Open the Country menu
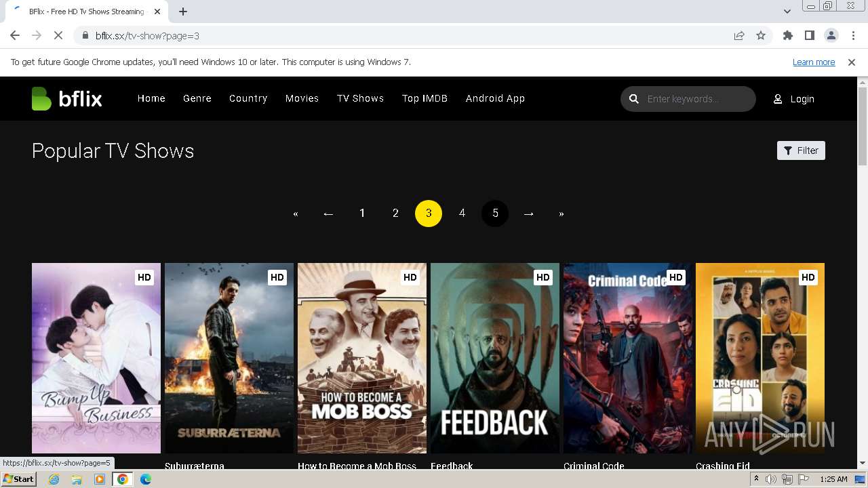This screenshot has height=488, width=868. (248, 98)
